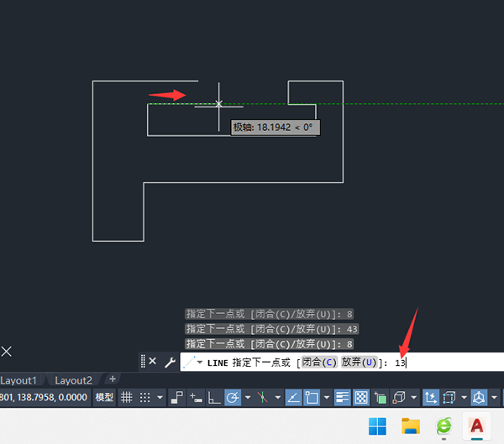
Task: Click the large X icon at left edge
Action: click(7, 352)
